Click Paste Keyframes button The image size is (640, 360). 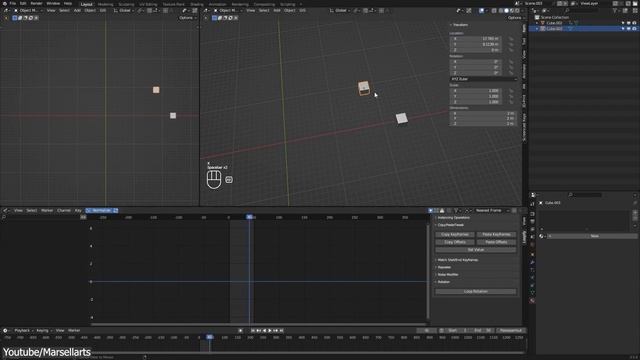(x=496, y=234)
